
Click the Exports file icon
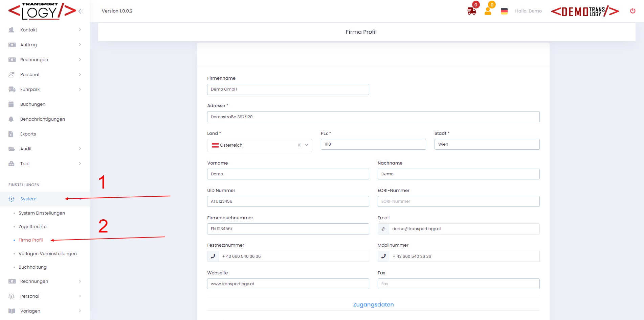(x=11, y=134)
